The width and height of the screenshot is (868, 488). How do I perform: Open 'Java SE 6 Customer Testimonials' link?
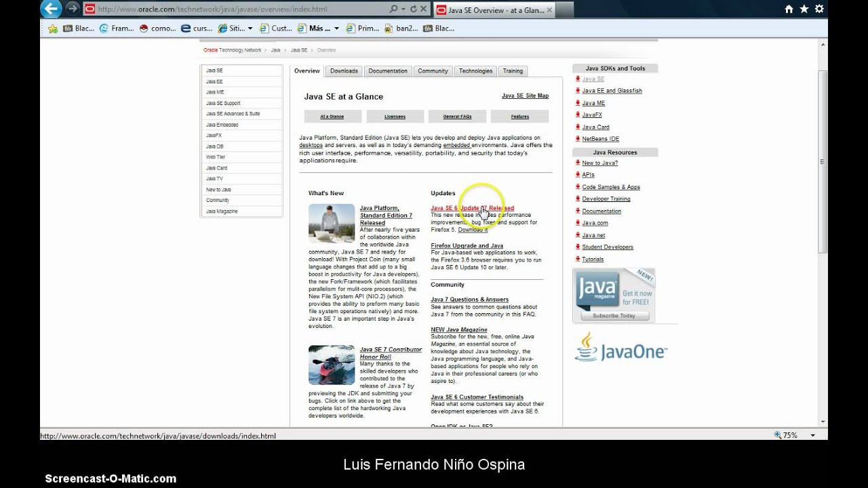tap(477, 397)
